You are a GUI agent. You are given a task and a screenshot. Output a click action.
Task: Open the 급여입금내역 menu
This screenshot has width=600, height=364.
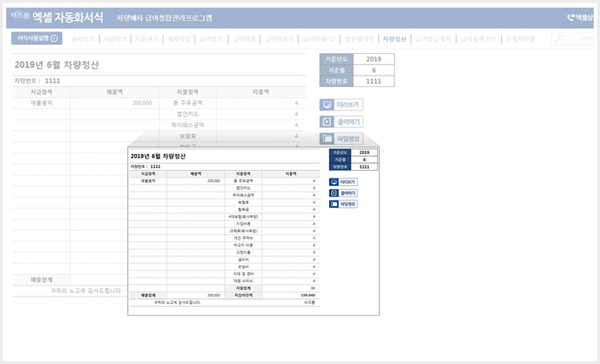tap(433, 39)
